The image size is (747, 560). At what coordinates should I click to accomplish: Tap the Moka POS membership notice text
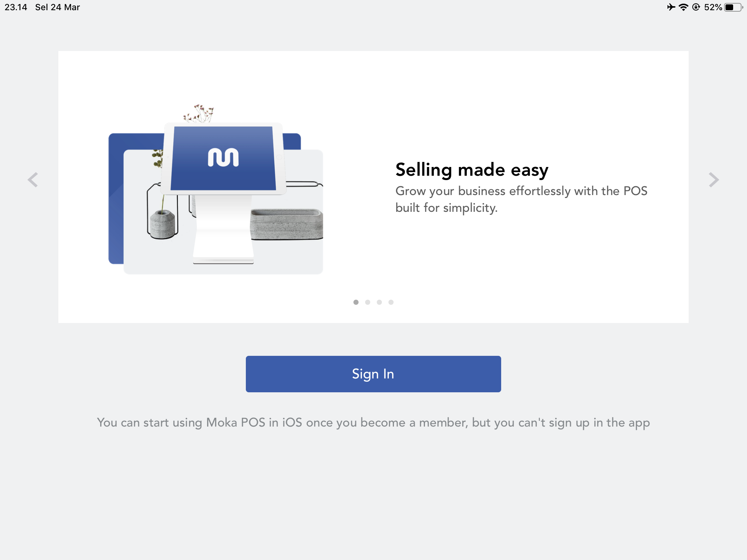[x=373, y=423]
